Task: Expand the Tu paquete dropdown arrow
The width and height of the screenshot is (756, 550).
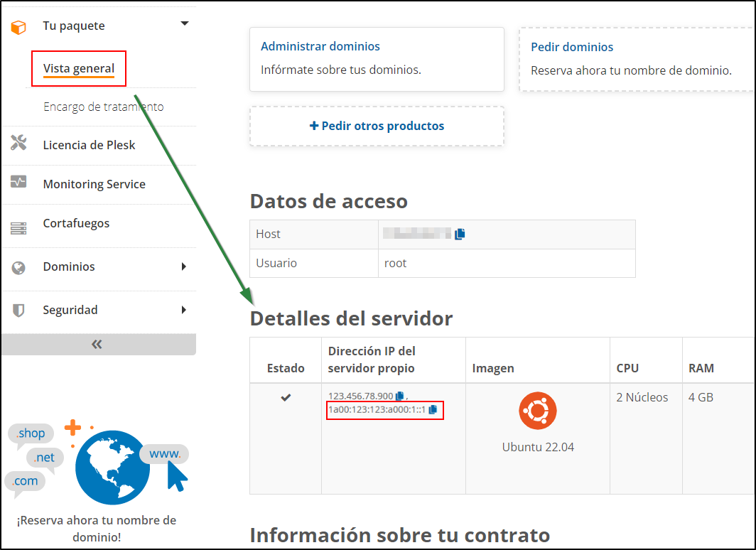Action: (184, 23)
